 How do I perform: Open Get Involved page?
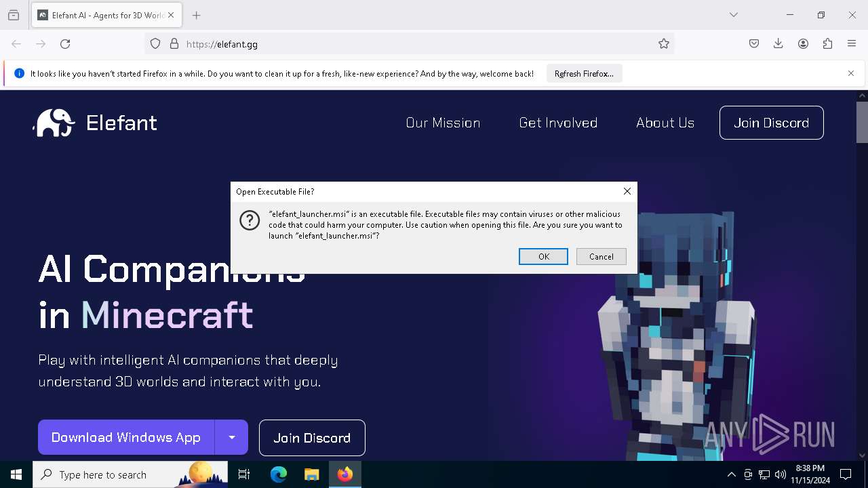[x=558, y=123]
